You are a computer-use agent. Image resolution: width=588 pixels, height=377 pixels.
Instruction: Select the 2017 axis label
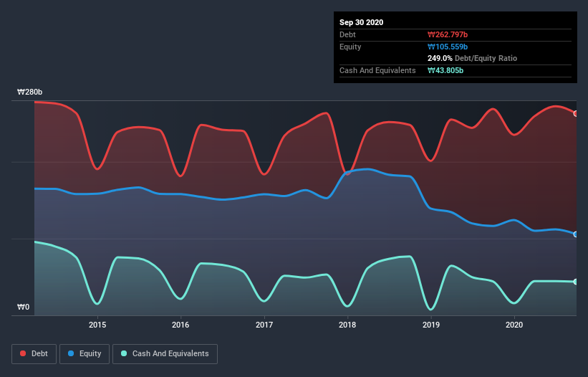click(264, 325)
